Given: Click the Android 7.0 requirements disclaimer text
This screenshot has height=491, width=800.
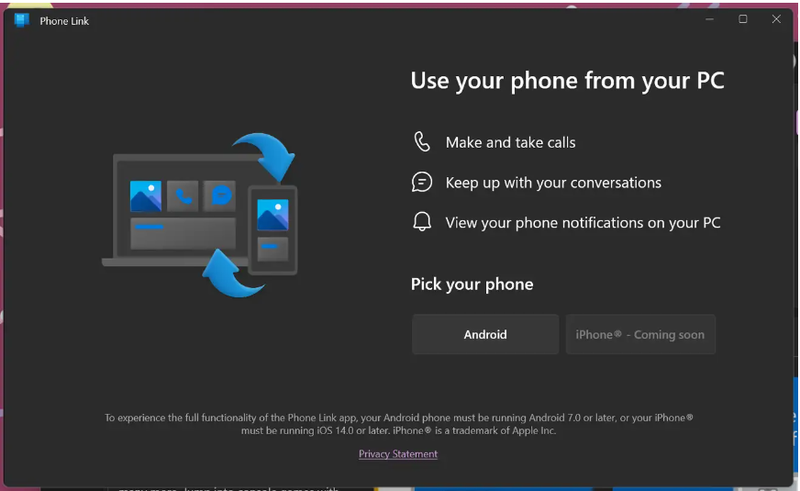Looking at the screenshot, I should [x=398, y=424].
